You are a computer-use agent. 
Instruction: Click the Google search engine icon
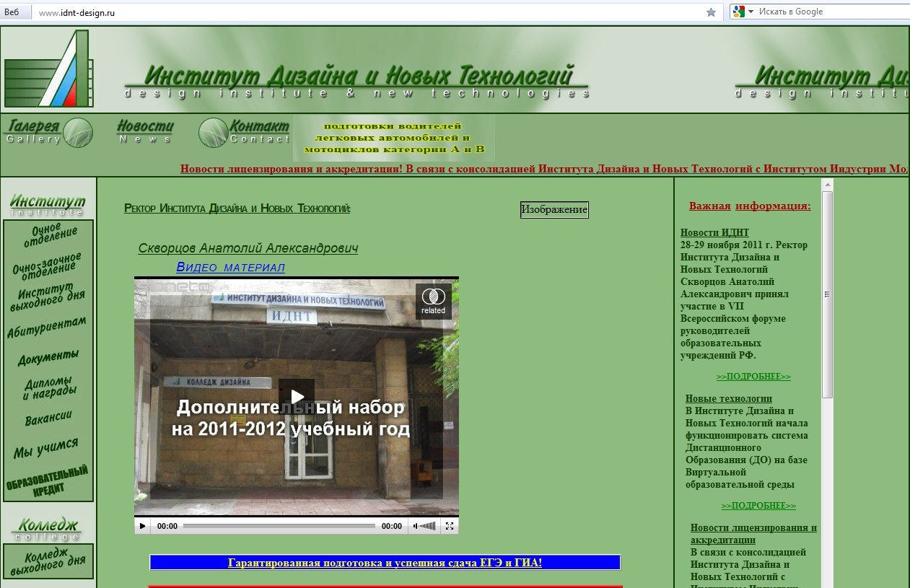[738, 12]
